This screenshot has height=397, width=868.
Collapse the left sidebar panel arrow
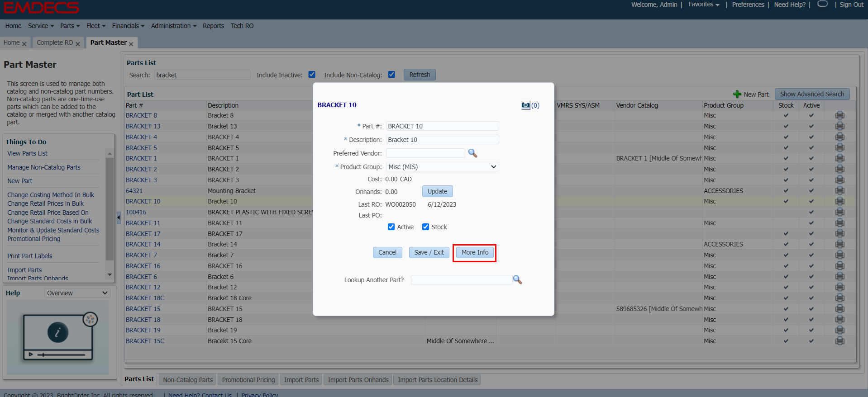point(119,217)
